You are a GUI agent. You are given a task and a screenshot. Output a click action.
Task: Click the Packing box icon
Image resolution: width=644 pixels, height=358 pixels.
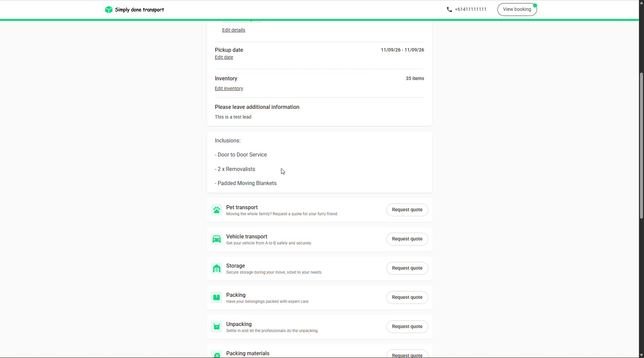[217, 298]
